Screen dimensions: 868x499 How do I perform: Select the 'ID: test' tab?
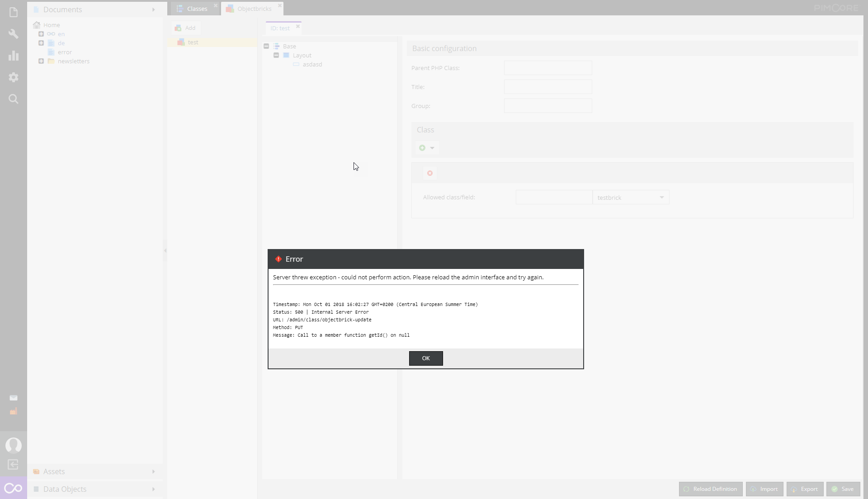[280, 28]
